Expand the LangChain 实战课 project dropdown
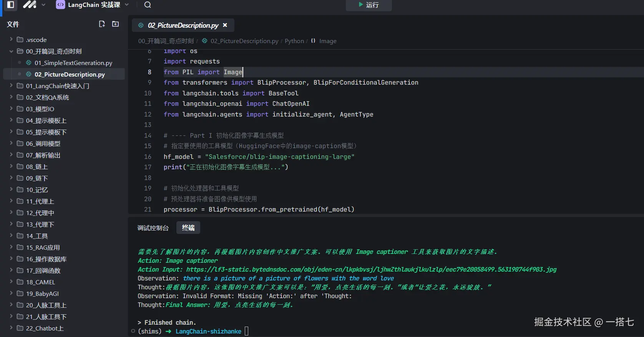 tap(127, 5)
